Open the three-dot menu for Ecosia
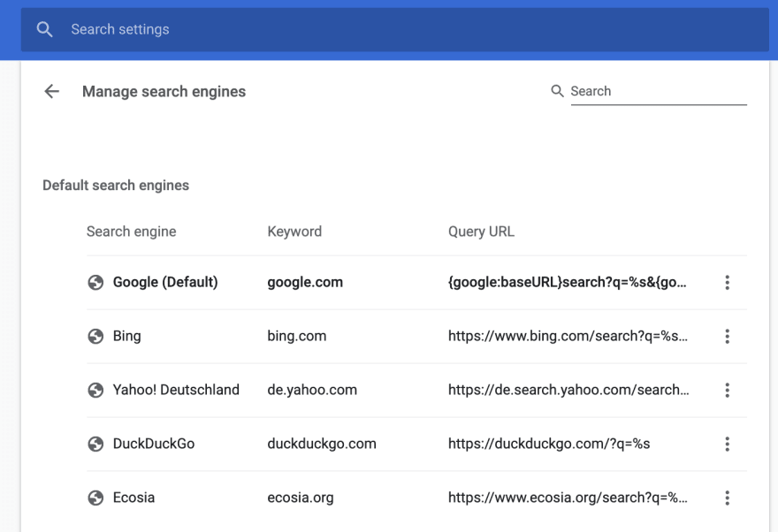Screen dimensions: 778x532 coord(727,498)
